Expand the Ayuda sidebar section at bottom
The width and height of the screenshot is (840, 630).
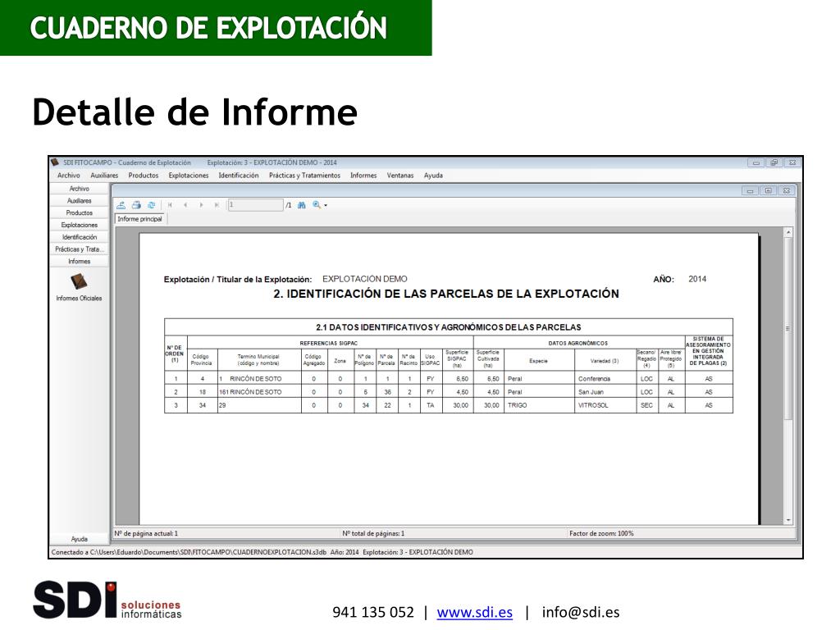coord(80,539)
